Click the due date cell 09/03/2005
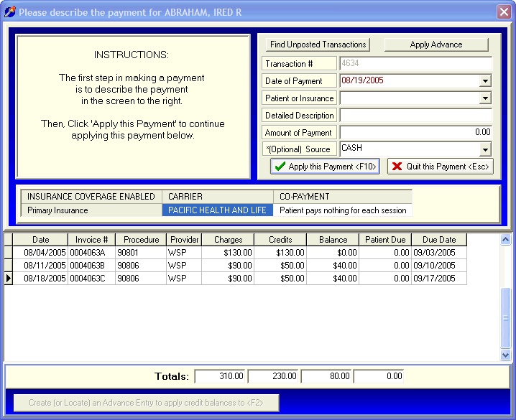The height and width of the screenshot is (420, 516). [439, 253]
